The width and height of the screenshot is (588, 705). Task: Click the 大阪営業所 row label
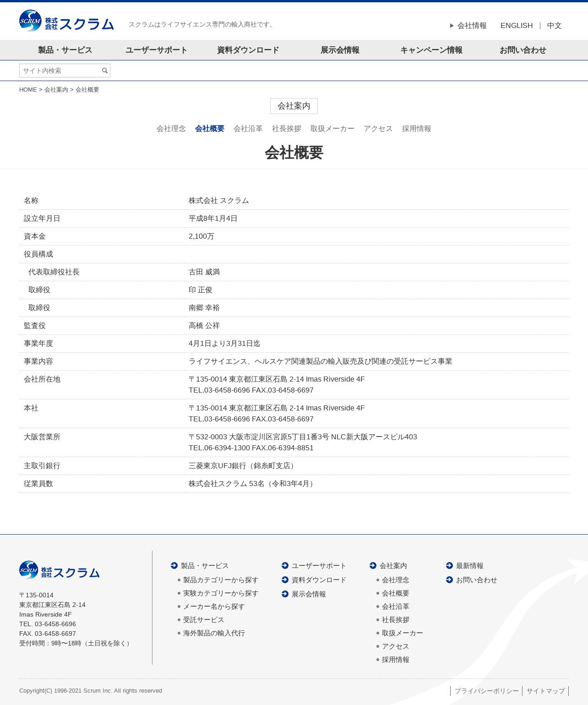pos(42,437)
